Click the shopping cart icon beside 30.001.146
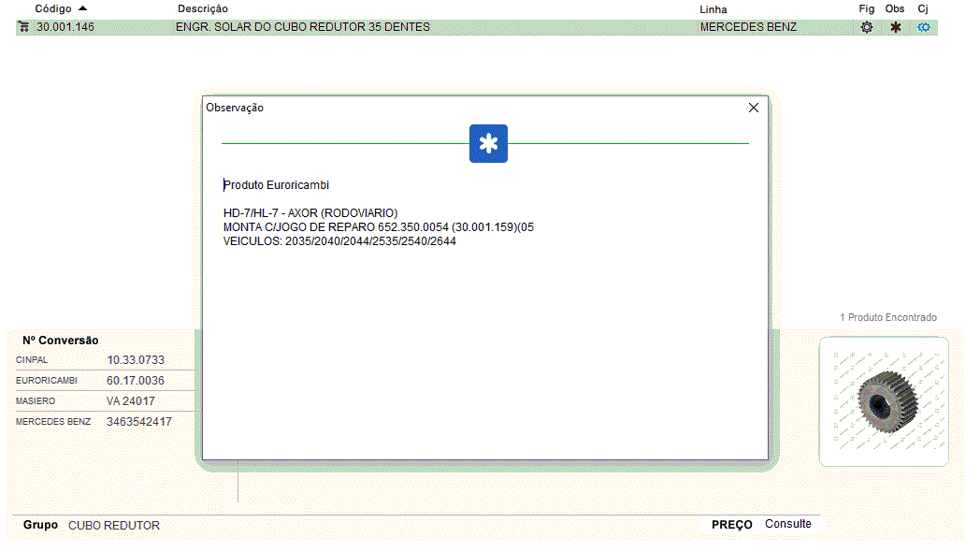This screenshot has height=552, width=980. tap(23, 27)
